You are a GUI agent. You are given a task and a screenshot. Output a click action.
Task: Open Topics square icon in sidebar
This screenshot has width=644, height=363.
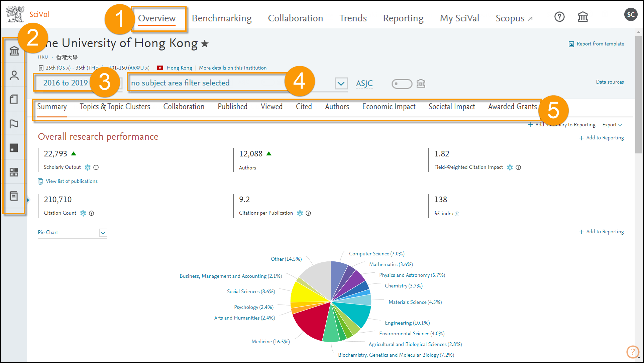tap(14, 148)
